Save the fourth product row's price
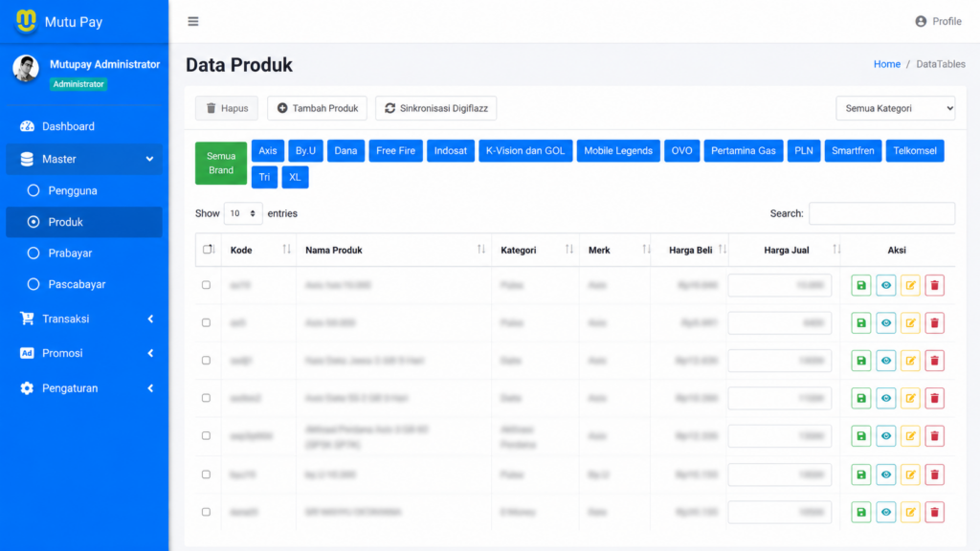 860,398
